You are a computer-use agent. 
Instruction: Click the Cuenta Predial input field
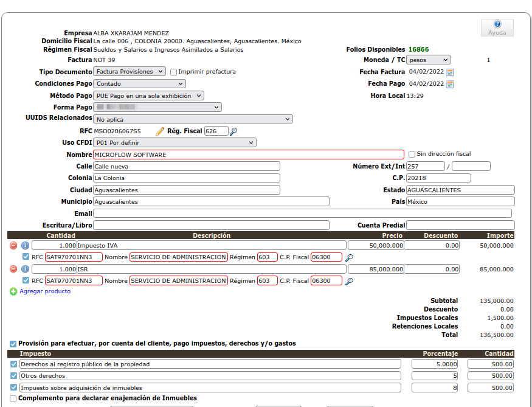460,225
